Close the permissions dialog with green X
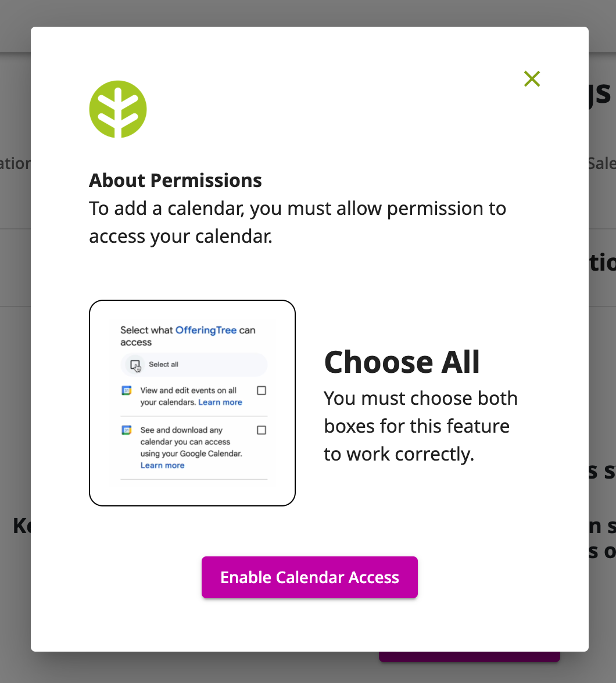The height and width of the screenshot is (683, 616). pos(532,79)
